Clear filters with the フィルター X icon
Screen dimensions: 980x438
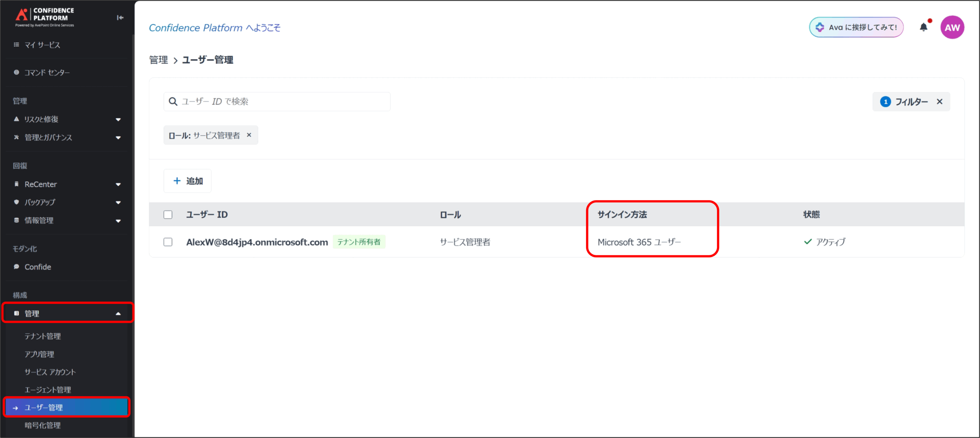(x=939, y=101)
